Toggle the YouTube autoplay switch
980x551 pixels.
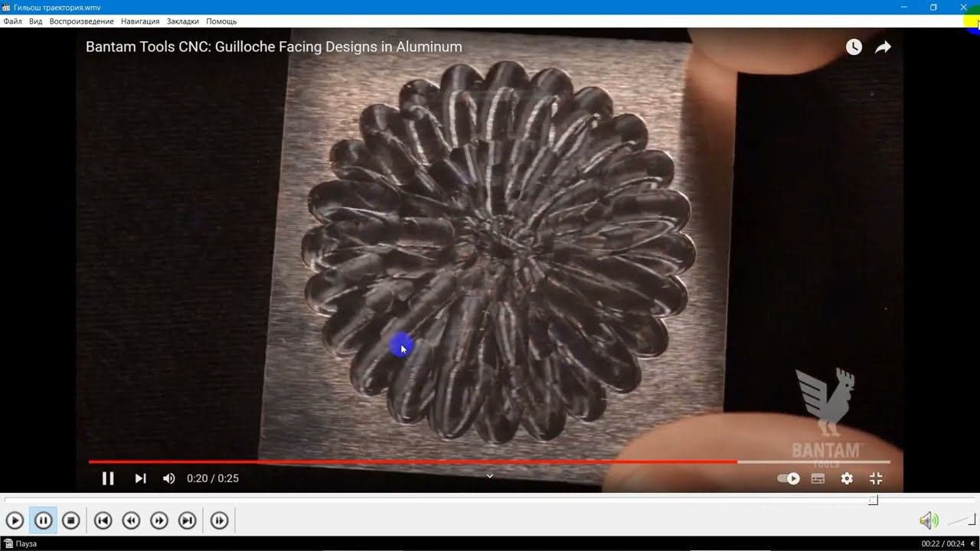789,478
